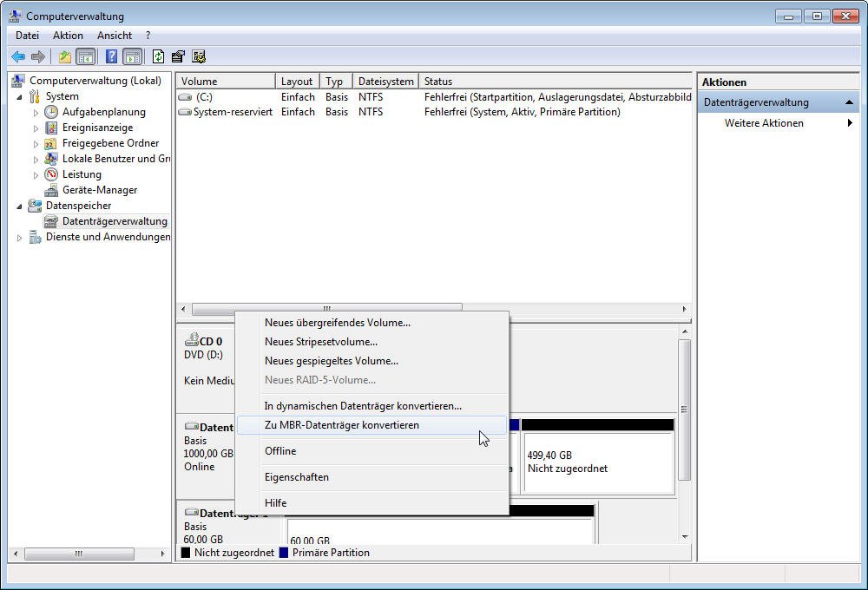Click the drive icon next to (C:)

coord(185,97)
